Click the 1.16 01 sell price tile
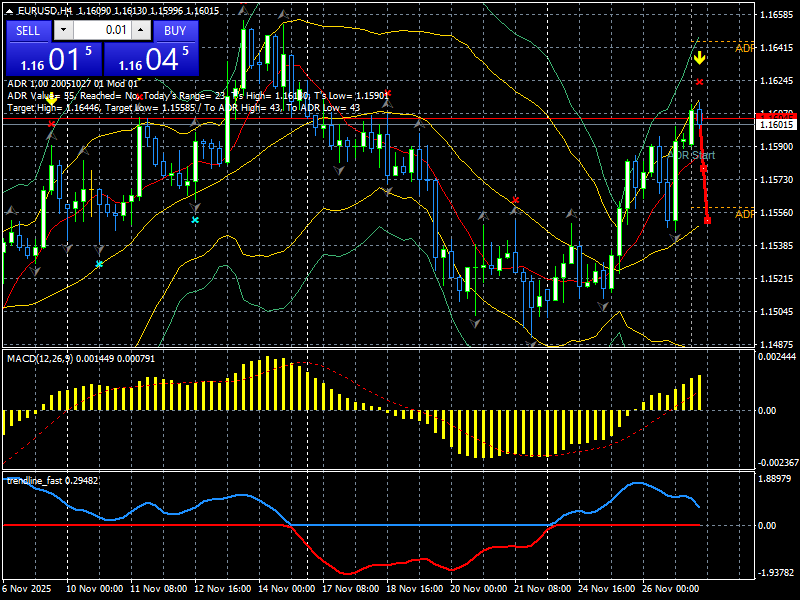Image resolution: width=800 pixels, height=600 pixels. click(54, 59)
